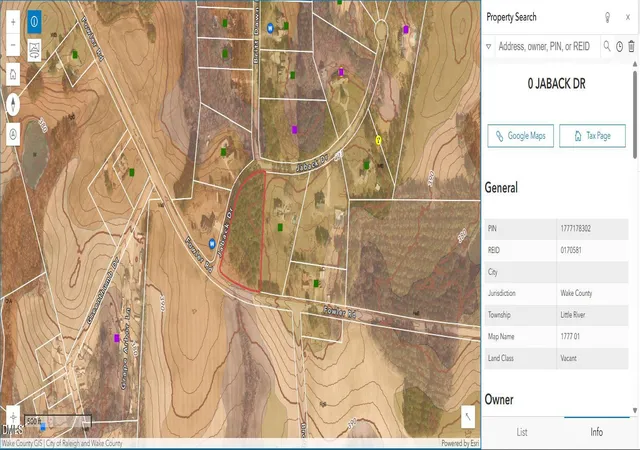This screenshot has height=450, width=640.
Task: Click the Powered by Esri link
Action: click(460, 443)
